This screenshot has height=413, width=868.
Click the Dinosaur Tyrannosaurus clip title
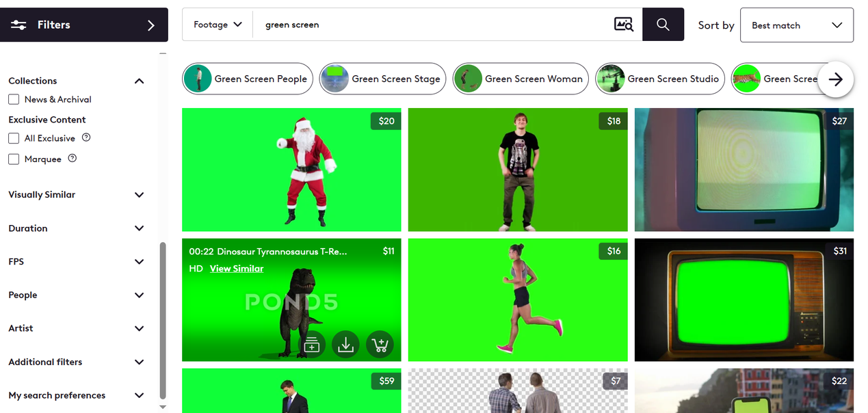pos(282,252)
